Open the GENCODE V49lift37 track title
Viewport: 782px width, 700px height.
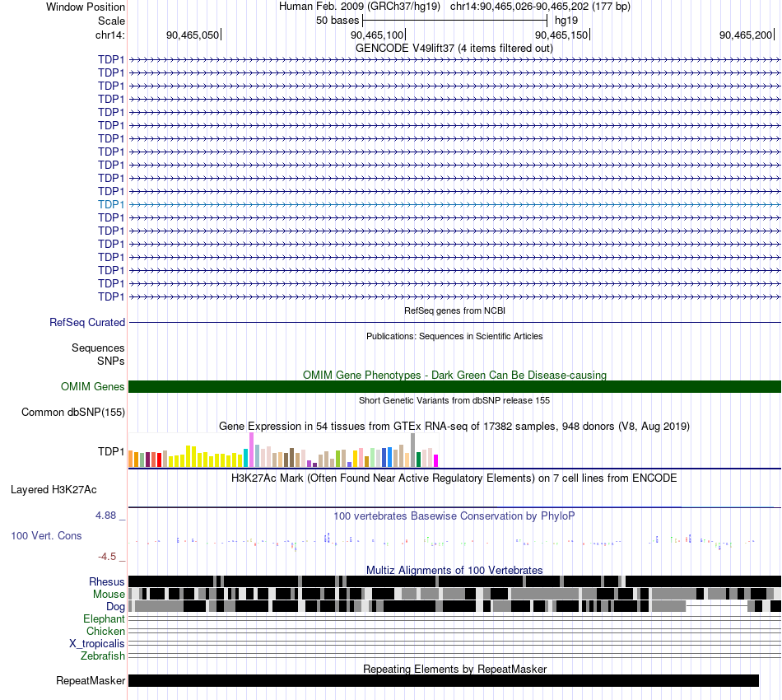[454, 49]
